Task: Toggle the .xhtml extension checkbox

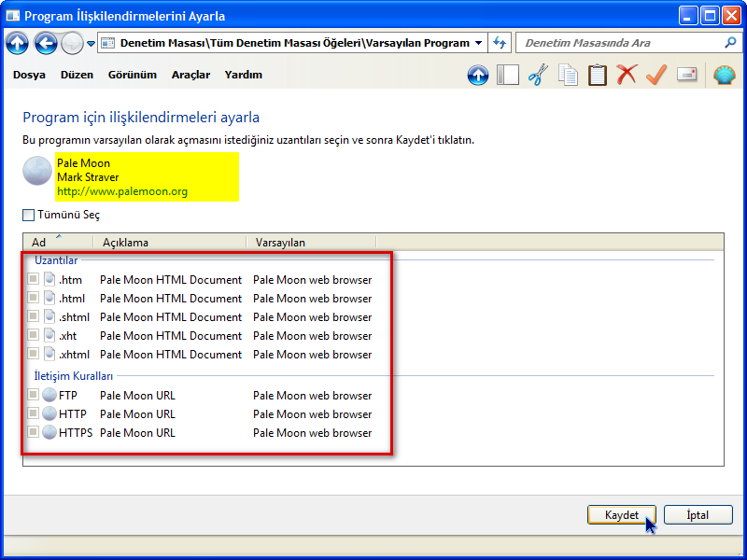Action: tap(33, 354)
